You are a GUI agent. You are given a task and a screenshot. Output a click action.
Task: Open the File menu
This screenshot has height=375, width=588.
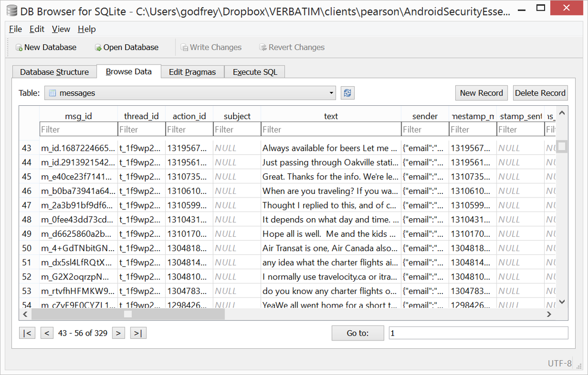tap(15, 29)
